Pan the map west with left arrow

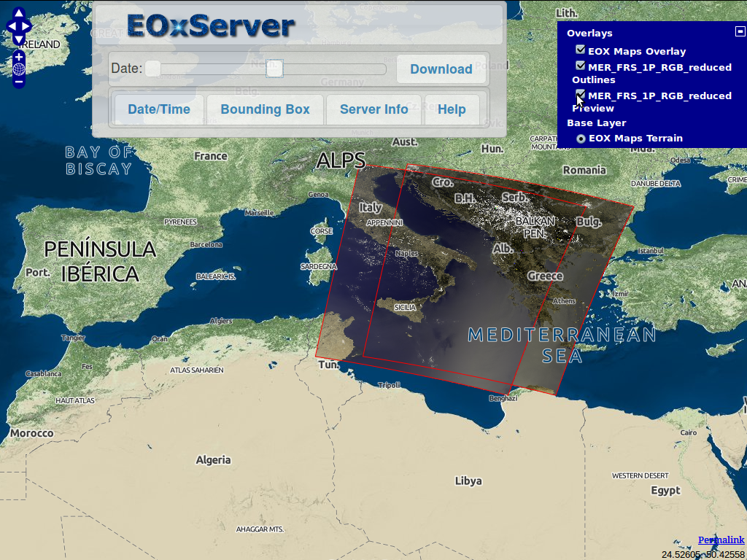(x=11, y=26)
